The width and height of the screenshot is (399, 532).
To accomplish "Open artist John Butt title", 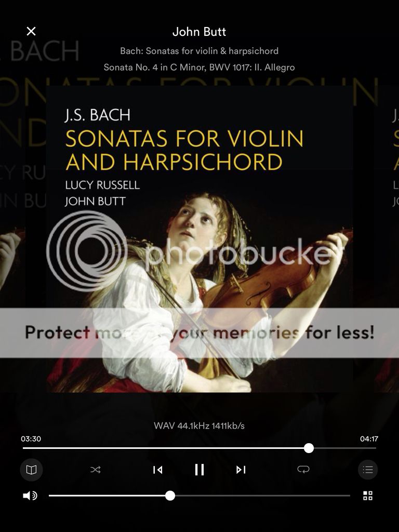I will (x=199, y=32).
